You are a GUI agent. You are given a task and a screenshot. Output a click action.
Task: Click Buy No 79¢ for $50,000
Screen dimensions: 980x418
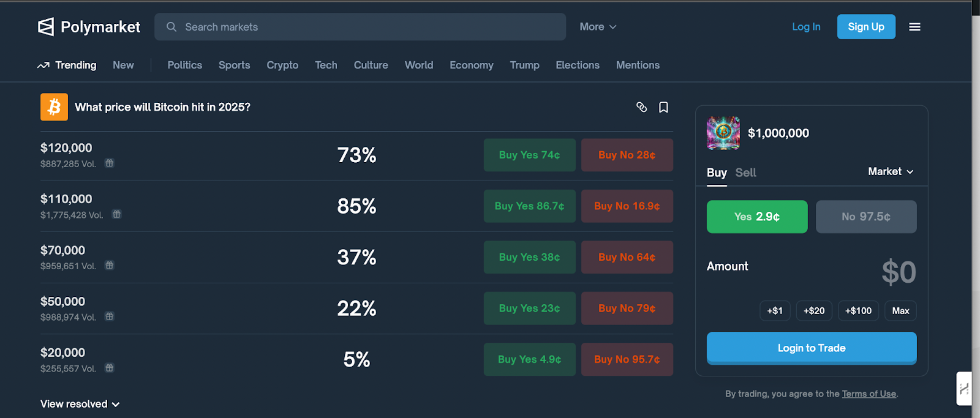pyautogui.click(x=627, y=308)
